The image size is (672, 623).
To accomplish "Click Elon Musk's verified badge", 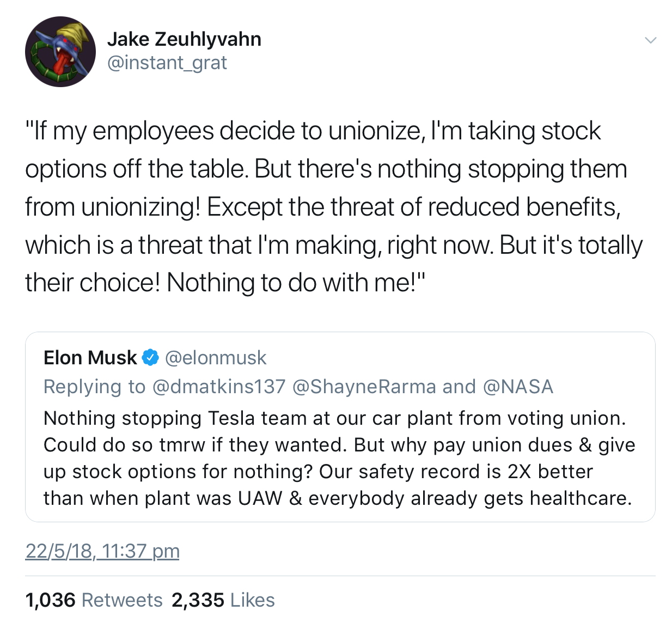I will tap(150, 358).
